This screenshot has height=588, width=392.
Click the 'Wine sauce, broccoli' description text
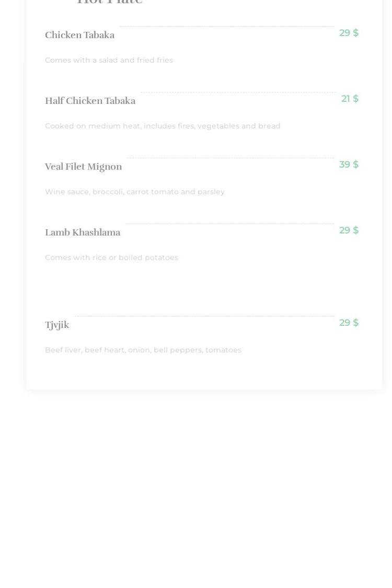point(135,192)
